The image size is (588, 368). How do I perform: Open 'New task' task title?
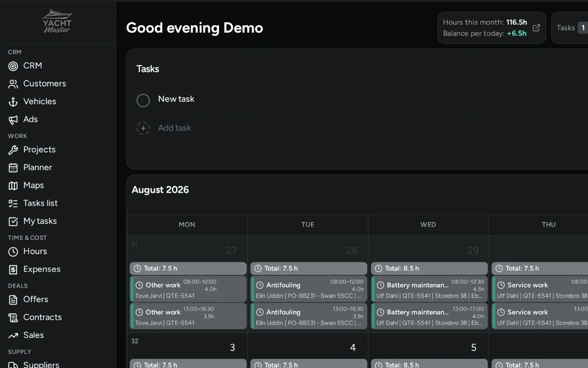pyautogui.click(x=176, y=99)
